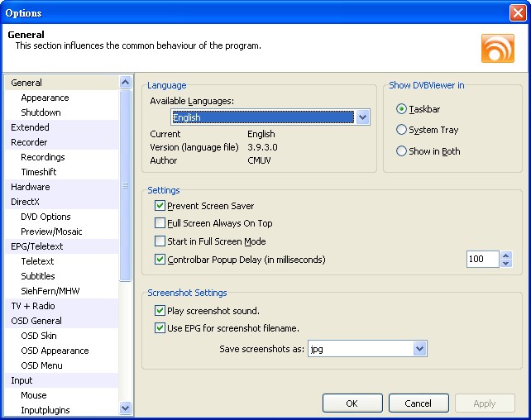531x420 pixels.
Task: Select Recordings in the options tree
Action: pyautogui.click(x=43, y=157)
